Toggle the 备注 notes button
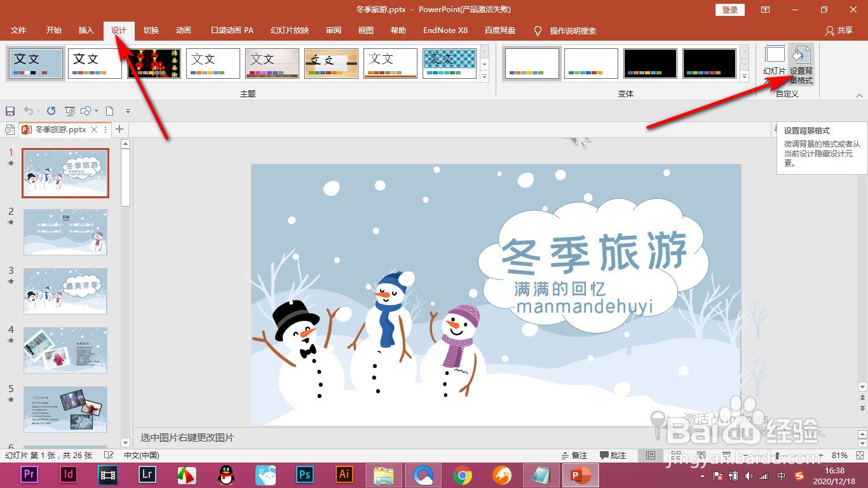The width and height of the screenshot is (868, 488). tap(574, 455)
